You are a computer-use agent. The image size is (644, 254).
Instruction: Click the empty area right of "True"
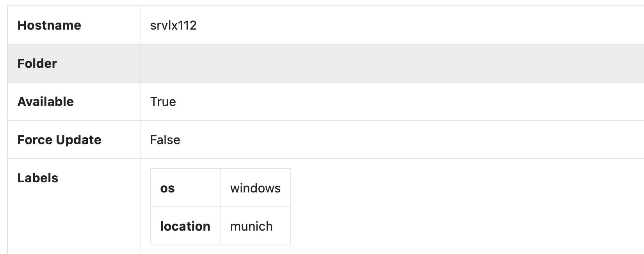(390, 102)
